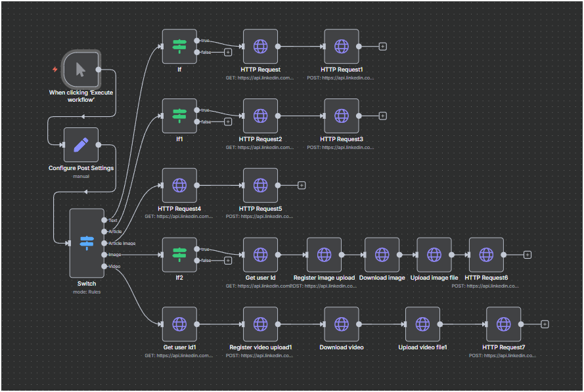Open the Configure Post Settings pencil node
Viewport: 584px width, 392px height.
[x=81, y=145]
